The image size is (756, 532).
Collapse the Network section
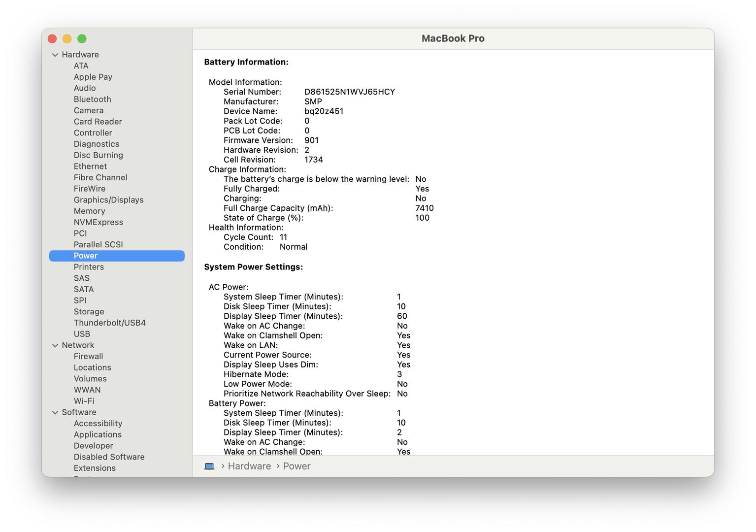(55, 345)
